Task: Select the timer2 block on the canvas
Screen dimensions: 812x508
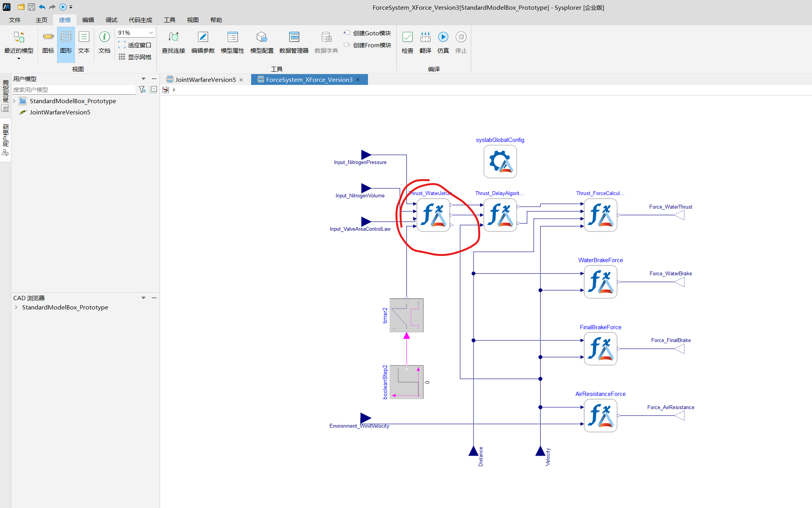Action: coord(406,315)
